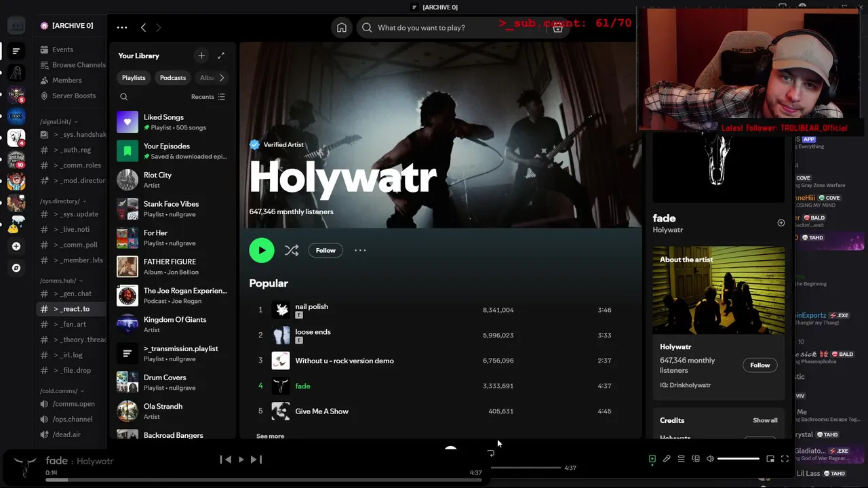
Task: Toggle the Podcasts filter chip
Action: (172, 78)
